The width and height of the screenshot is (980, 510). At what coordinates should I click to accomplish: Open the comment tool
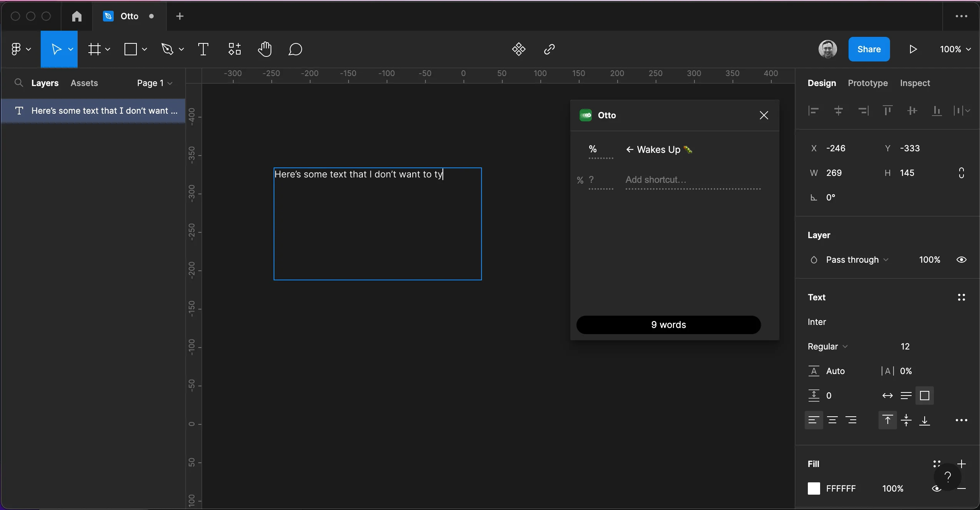click(295, 49)
